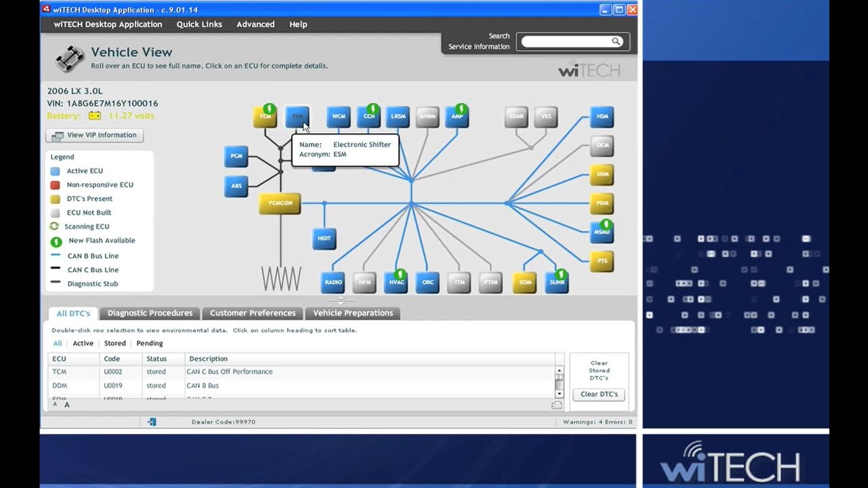Click the search magnifier icon
The width and height of the screenshot is (868, 488).
pyautogui.click(x=616, y=41)
